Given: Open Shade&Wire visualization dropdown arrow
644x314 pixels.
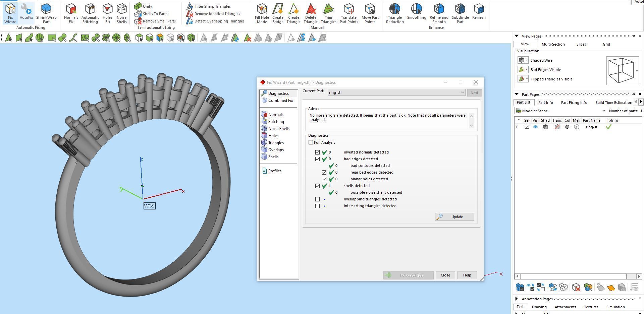Looking at the screenshot, I should [x=527, y=60].
